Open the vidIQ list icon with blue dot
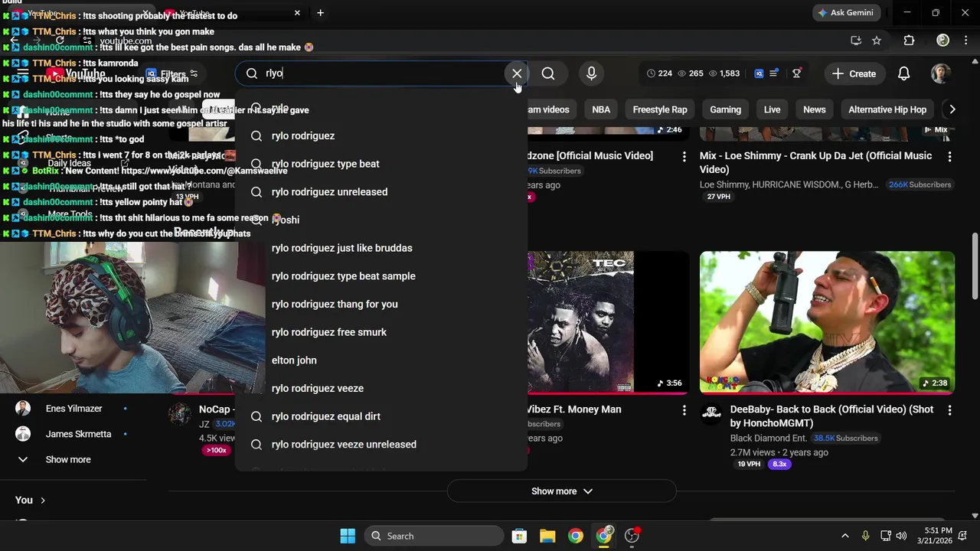 774,73
